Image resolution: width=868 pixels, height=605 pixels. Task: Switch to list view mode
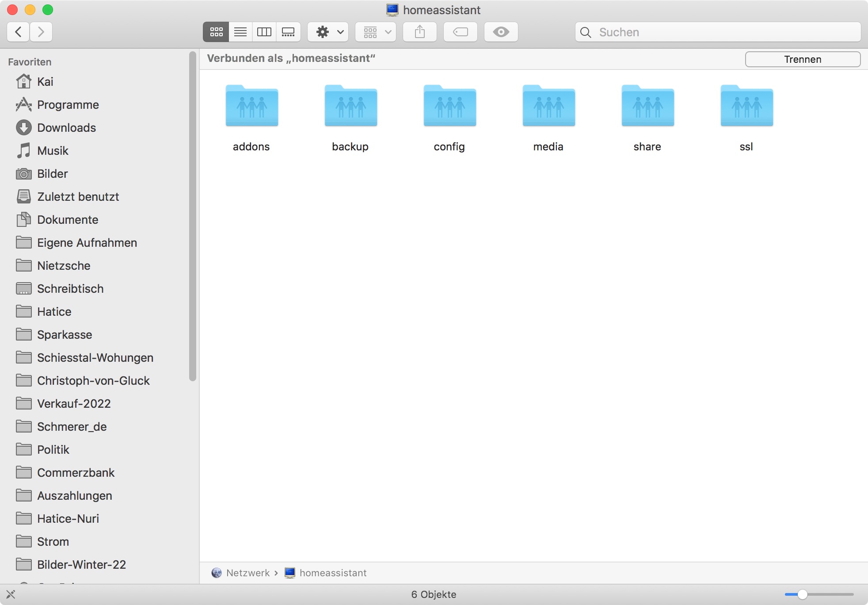click(x=240, y=32)
